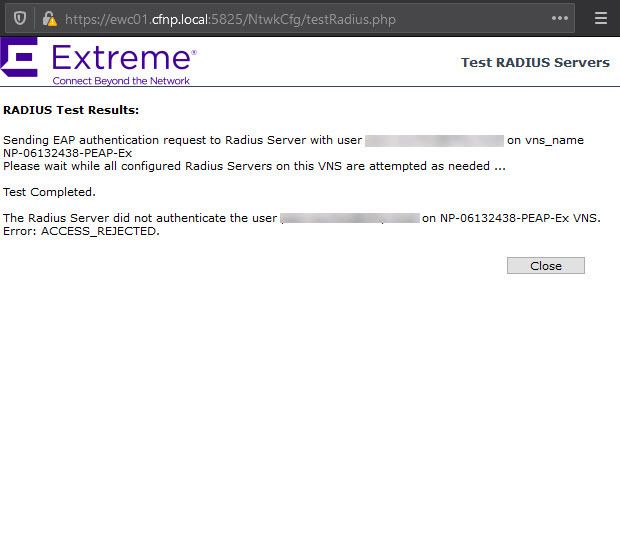This screenshot has width=620, height=537.
Task: Click the second blurred username in result
Action: pos(350,217)
